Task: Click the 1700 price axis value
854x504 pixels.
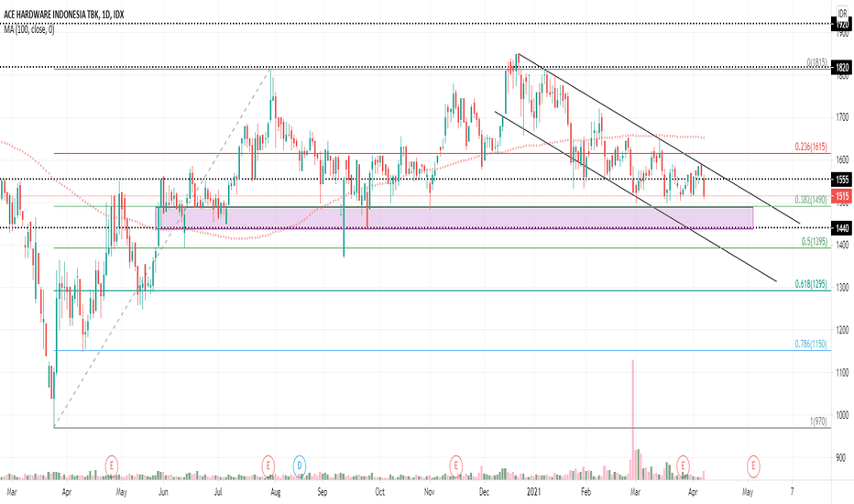Action: (x=842, y=117)
